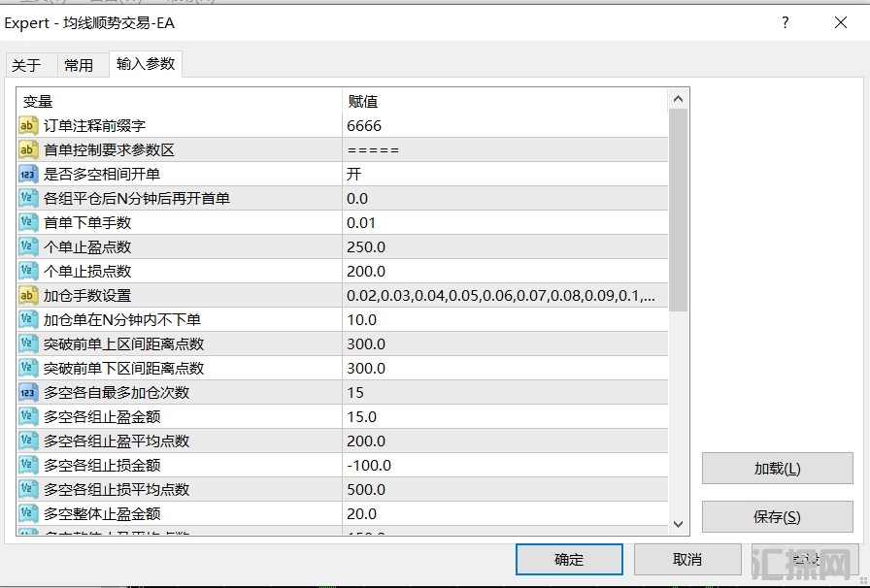The image size is (870, 588).
Task: Click the double icon beside 加仓单在N分钟内不下单
Action: [28, 320]
